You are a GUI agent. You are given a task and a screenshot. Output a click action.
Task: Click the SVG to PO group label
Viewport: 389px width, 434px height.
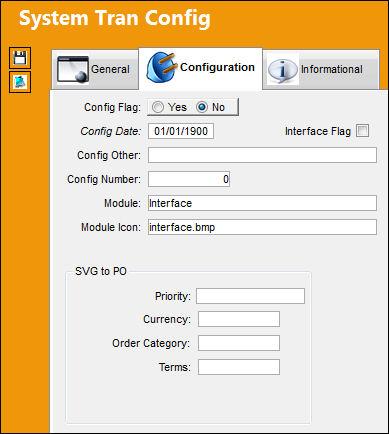click(x=101, y=271)
